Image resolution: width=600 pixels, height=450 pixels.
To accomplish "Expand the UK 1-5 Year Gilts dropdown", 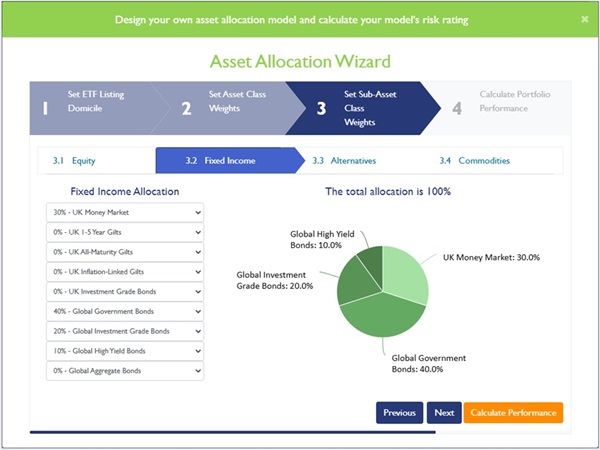I will [x=125, y=232].
